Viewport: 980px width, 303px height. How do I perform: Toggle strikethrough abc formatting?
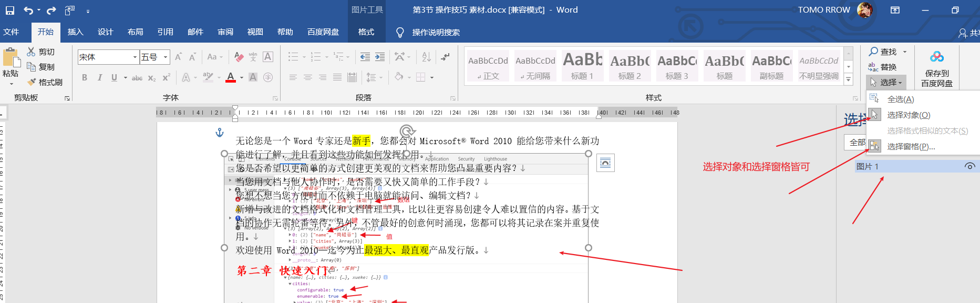coord(137,77)
